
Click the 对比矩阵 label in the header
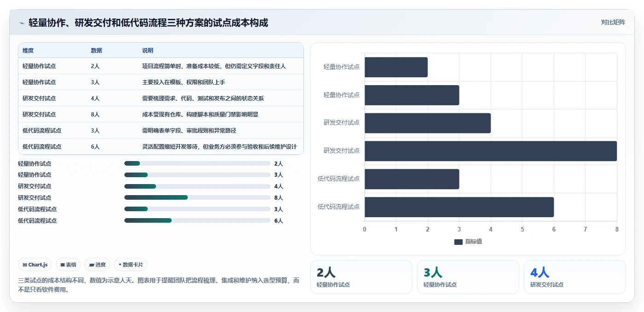(613, 22)
